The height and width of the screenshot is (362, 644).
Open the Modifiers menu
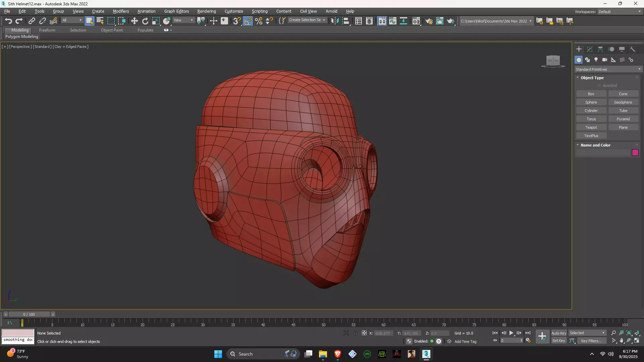[x=121, y=11]
